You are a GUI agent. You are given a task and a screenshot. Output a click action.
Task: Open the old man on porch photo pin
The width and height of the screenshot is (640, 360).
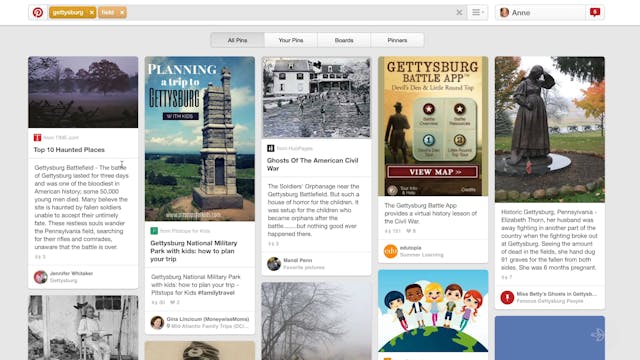pos(83,328)
